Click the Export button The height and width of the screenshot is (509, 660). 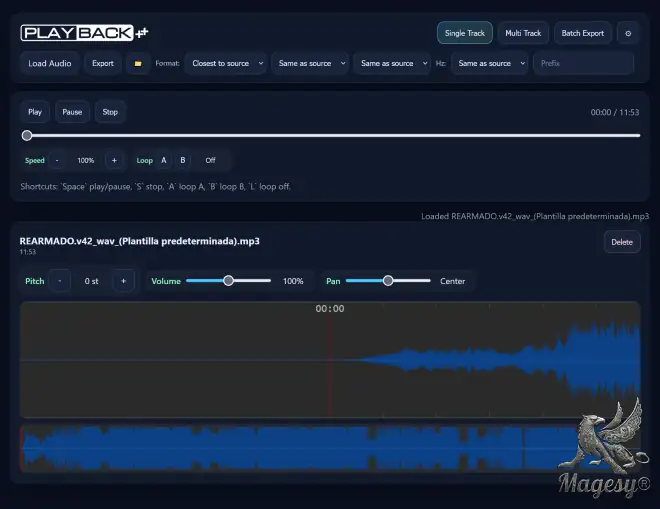103,64
